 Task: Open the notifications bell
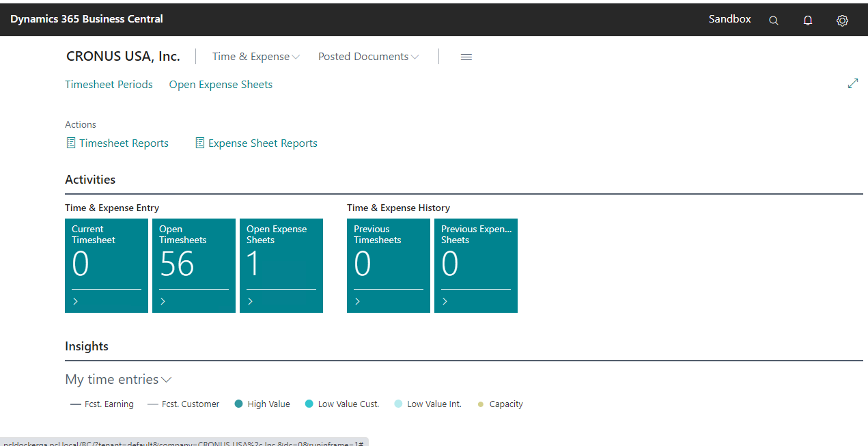(808, 20)
